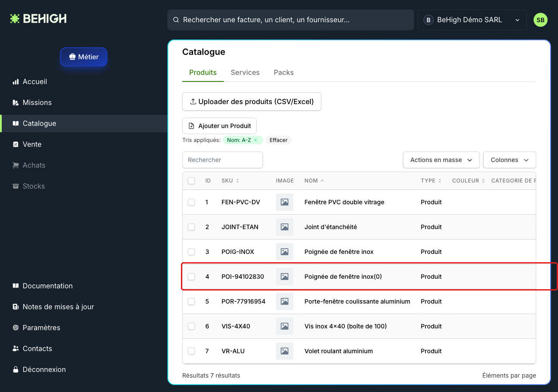Open the Vente section
This screenshot has height=392, width=558.
coord(84,145)
